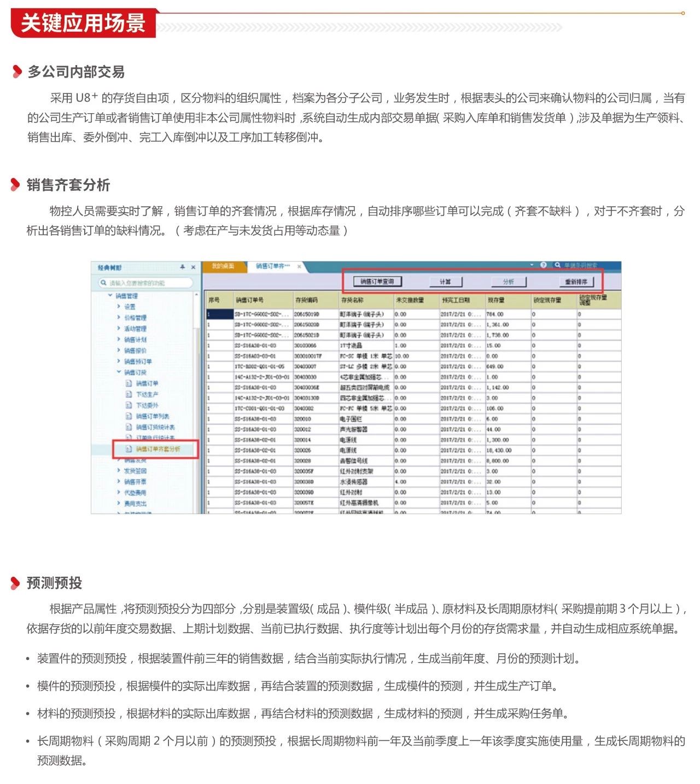Click the 分析 button
The width and height of the screenshot is (700, 784).
coord(509,282)
